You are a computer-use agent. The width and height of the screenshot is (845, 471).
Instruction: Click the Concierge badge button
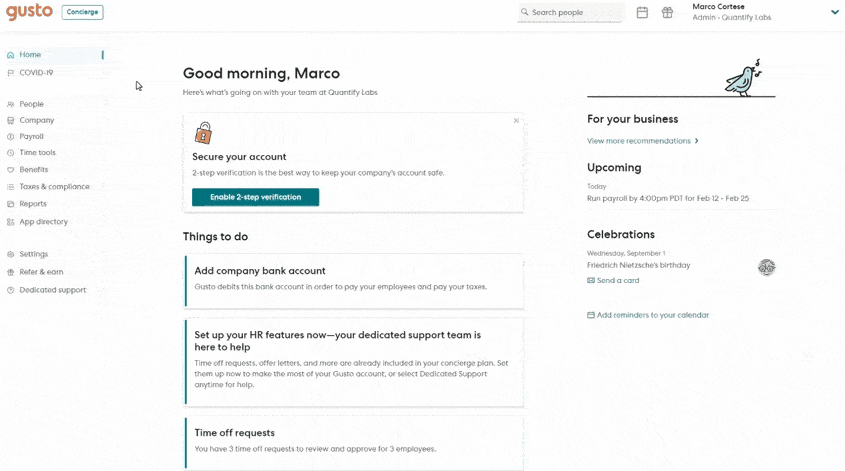[x=82, y=12]
